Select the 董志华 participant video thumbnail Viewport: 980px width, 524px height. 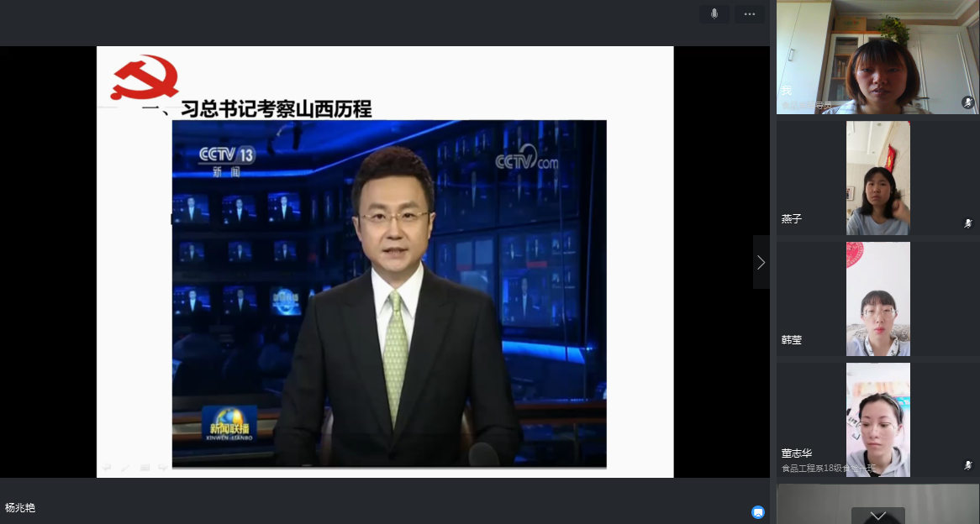pos(877,420)
